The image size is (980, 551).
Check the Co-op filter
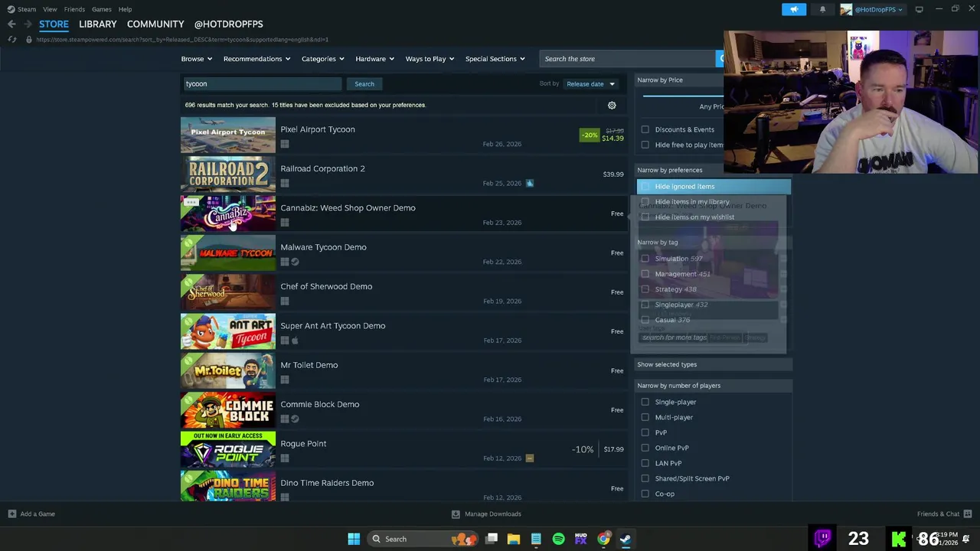pyautogui.click(x=645, y=494)
